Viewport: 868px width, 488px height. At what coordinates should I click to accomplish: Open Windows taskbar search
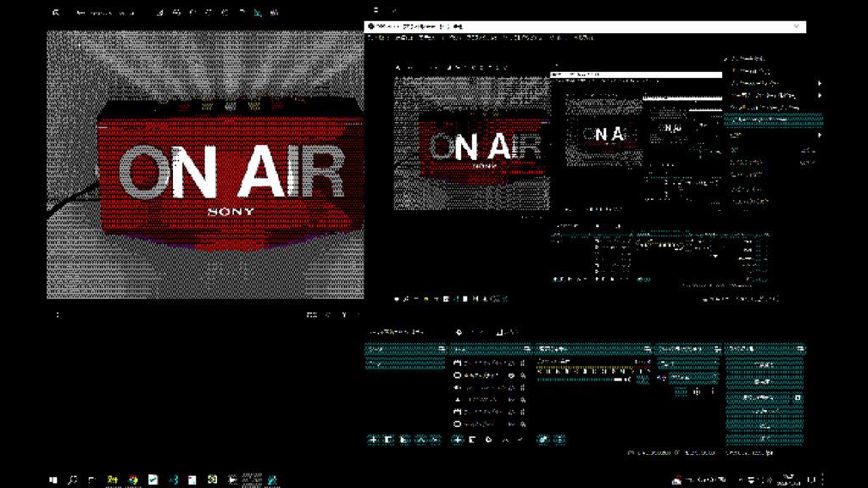pyautogui.click(x=73, y=480)
